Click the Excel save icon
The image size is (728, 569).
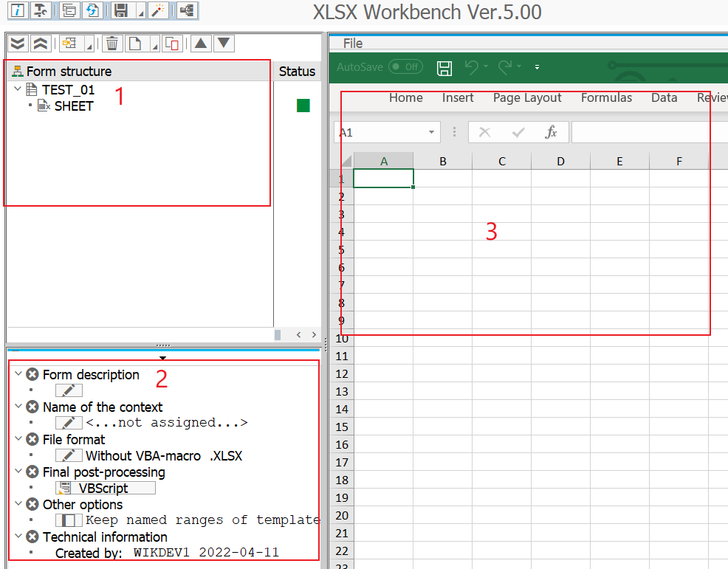click(444, 68)
